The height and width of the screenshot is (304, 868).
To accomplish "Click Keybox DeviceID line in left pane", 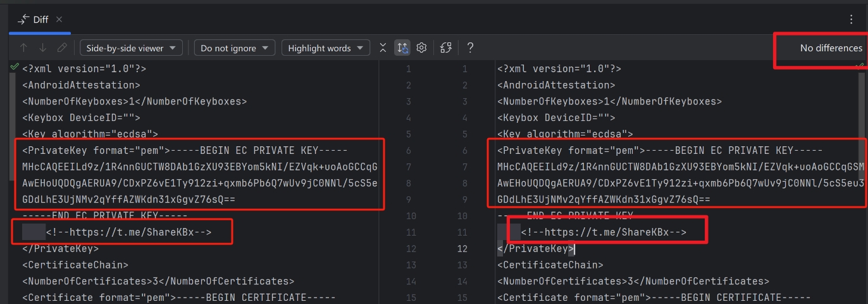I will [81, 118].
